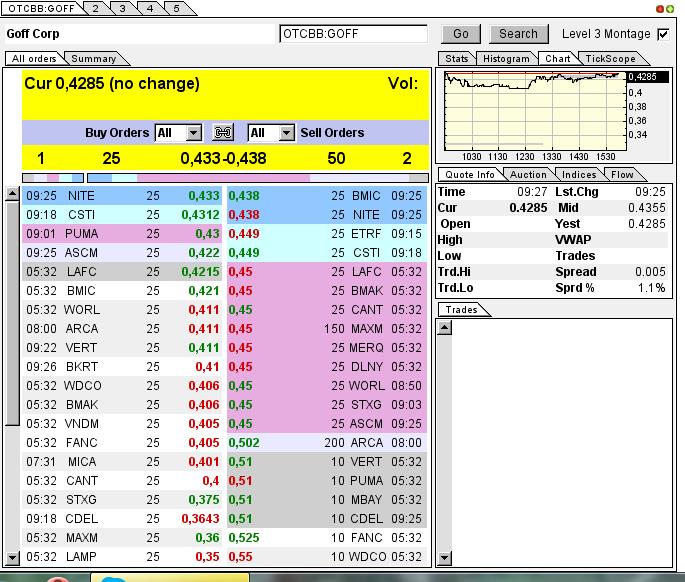This screenshot has height=582, width=685.
Task: Open the Histogram tab
Action: 506,59
